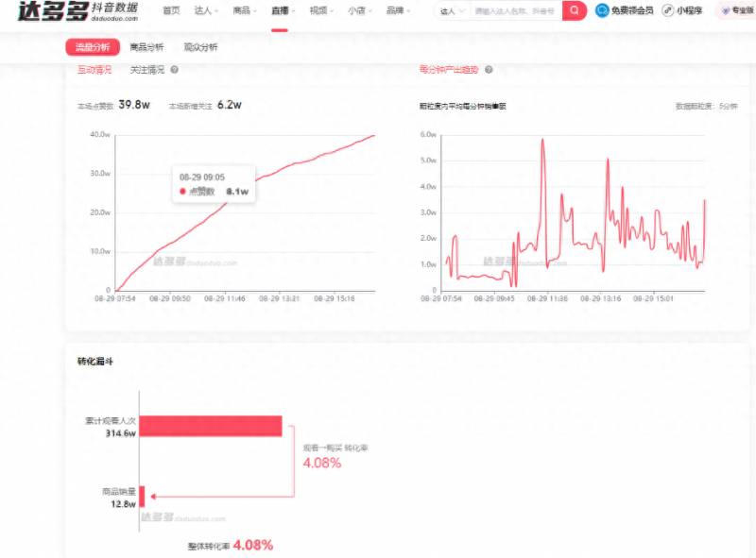Expand the 商品 navigation menu
The width and height of the screenshot is (756, 558).
click(x=245, y=10)
